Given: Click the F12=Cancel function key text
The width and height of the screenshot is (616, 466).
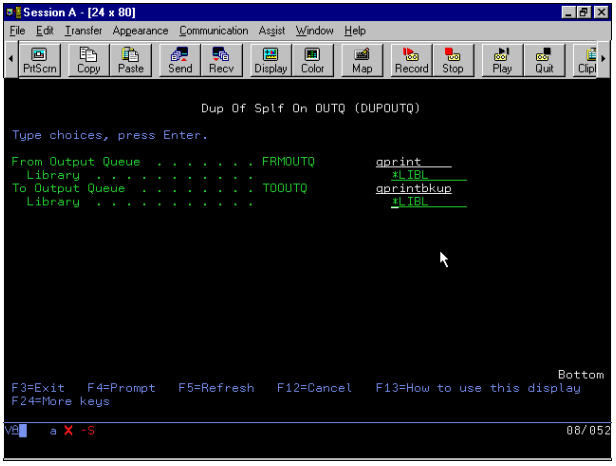Looking at the screenshot, I should [x=314, y=388].
